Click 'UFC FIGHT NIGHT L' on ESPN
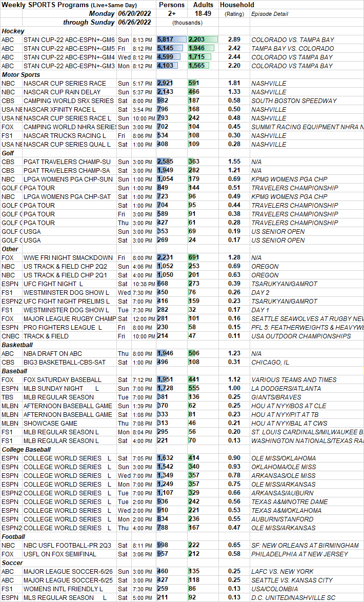Image resolution: width=364 pixels, height=602 pixels. tap(53, 284)
